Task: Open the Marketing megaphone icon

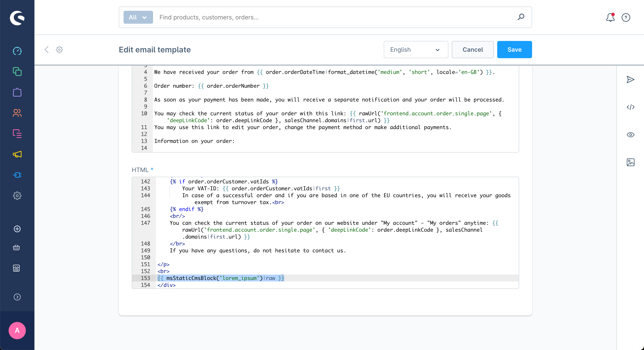Action: coord(17,154)
